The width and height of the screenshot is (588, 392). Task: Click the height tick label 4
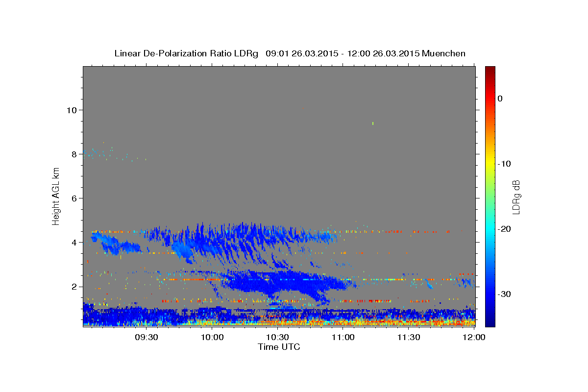pos(75,243)
